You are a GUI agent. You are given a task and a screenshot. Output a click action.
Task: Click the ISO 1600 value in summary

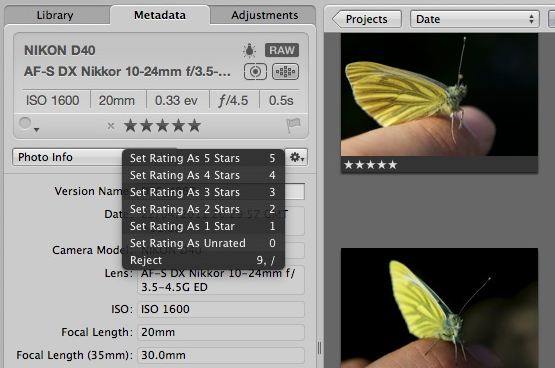[52, 100]
